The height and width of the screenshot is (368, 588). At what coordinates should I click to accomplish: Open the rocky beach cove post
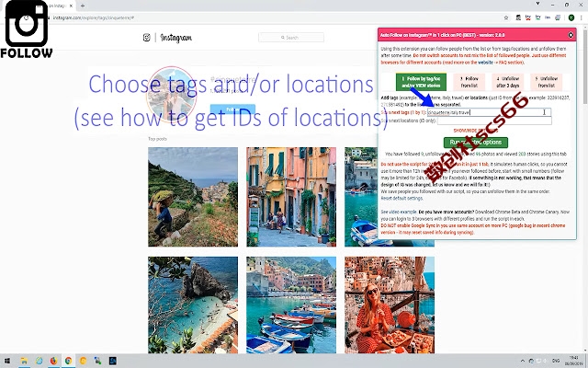pyautogui.click(x=193, y=305)
